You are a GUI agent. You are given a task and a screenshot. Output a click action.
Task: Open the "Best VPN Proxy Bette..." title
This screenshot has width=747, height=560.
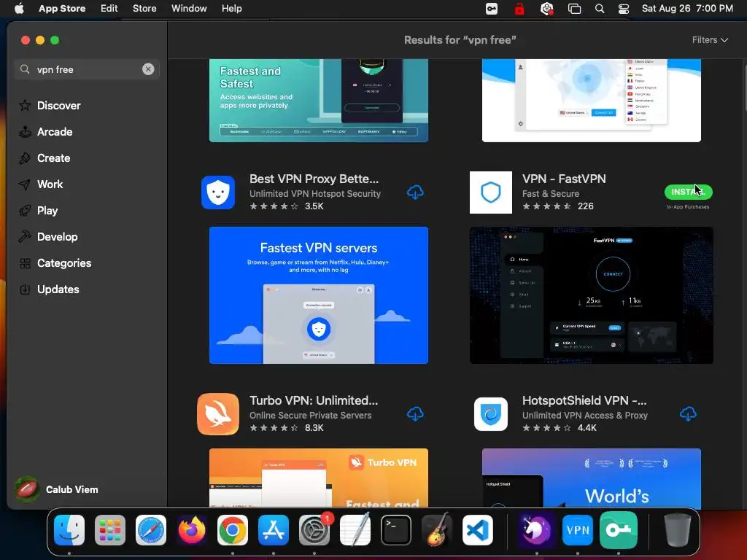click(314, 179)
